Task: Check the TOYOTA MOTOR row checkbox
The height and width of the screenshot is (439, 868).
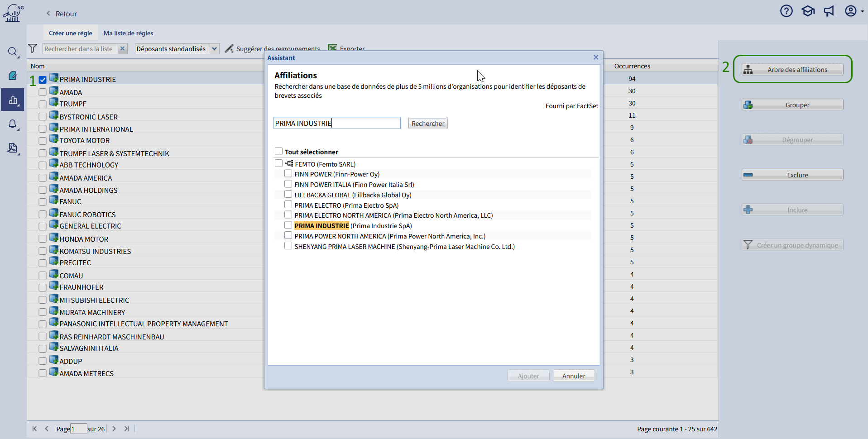Action: click(43, 141)
